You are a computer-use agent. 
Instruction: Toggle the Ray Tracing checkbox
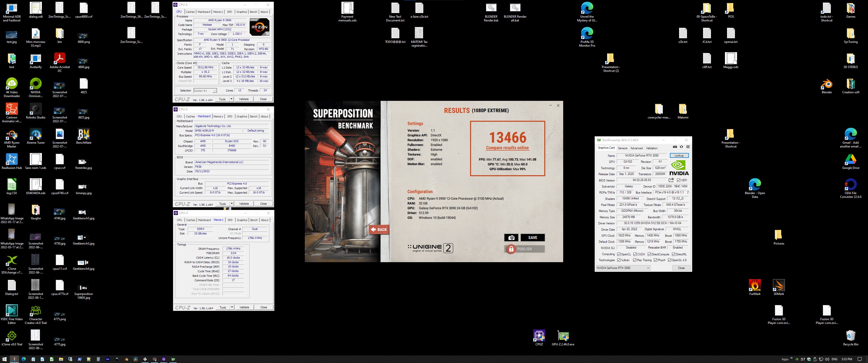pos(635,260)
